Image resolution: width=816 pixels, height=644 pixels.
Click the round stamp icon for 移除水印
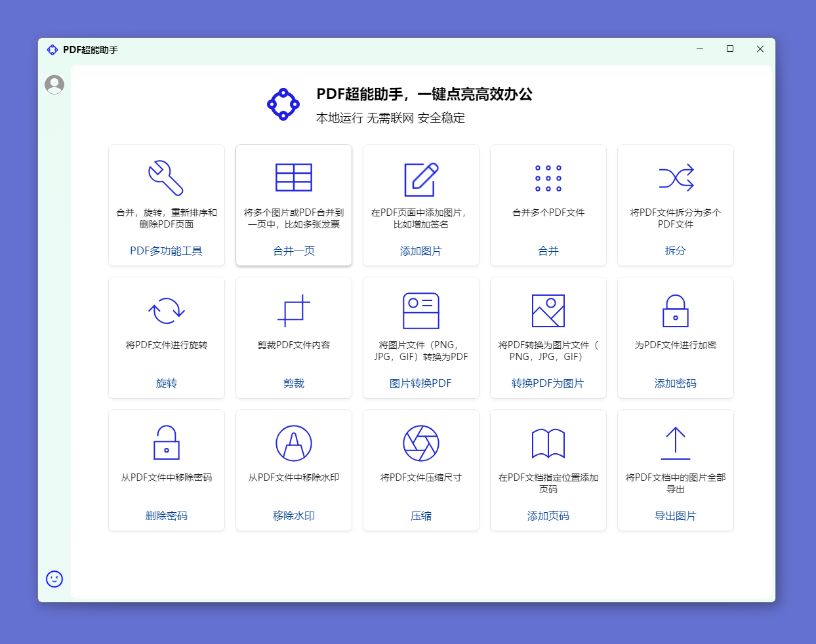tap(294, 443)
